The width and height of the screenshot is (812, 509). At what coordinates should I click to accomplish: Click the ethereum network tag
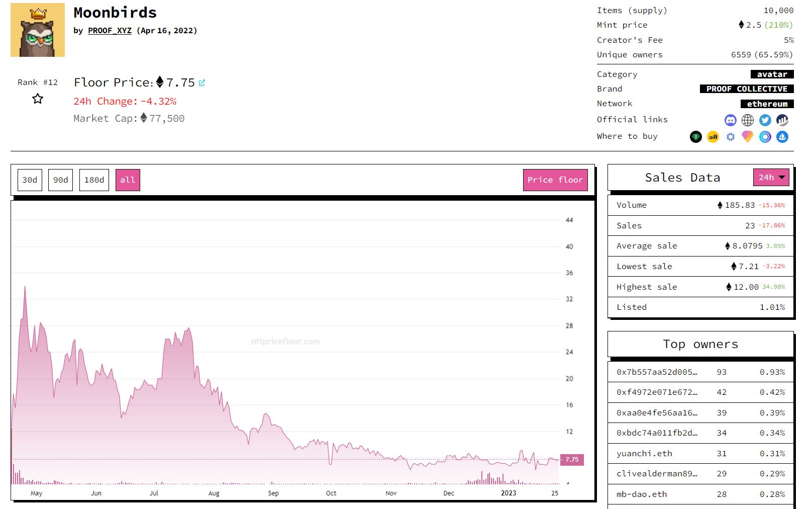(767, 104)
